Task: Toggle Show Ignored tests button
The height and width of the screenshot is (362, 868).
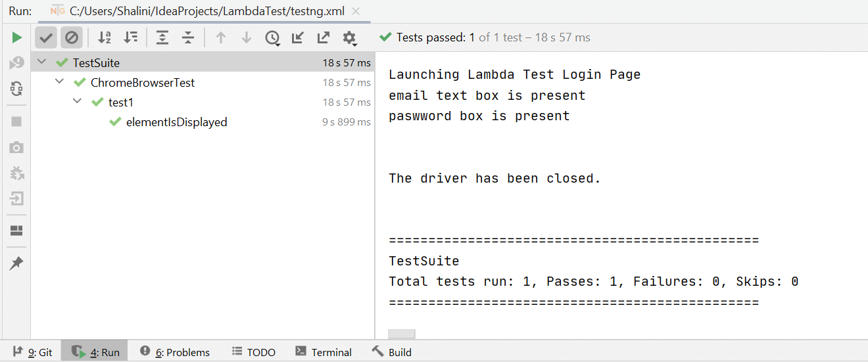Action: point(72,37)
